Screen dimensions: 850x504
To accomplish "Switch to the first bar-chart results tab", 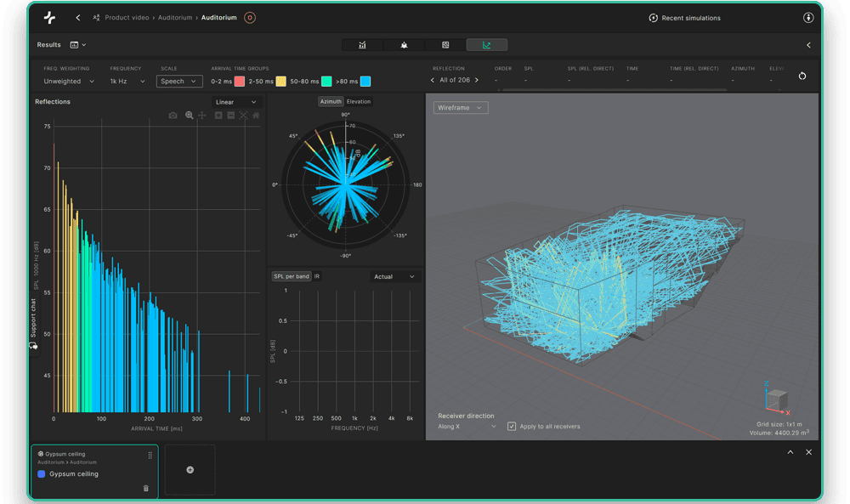I will [363, 45].
